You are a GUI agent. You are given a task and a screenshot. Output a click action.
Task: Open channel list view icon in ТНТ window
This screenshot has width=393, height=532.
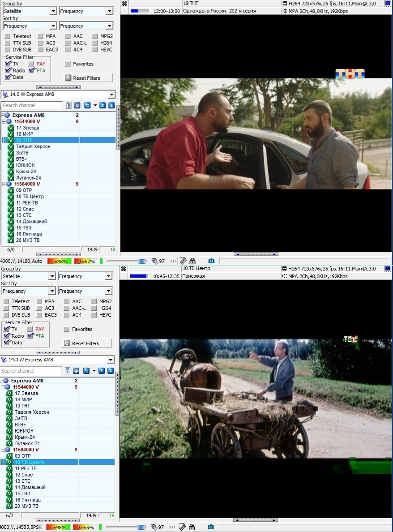click(68, 105)
